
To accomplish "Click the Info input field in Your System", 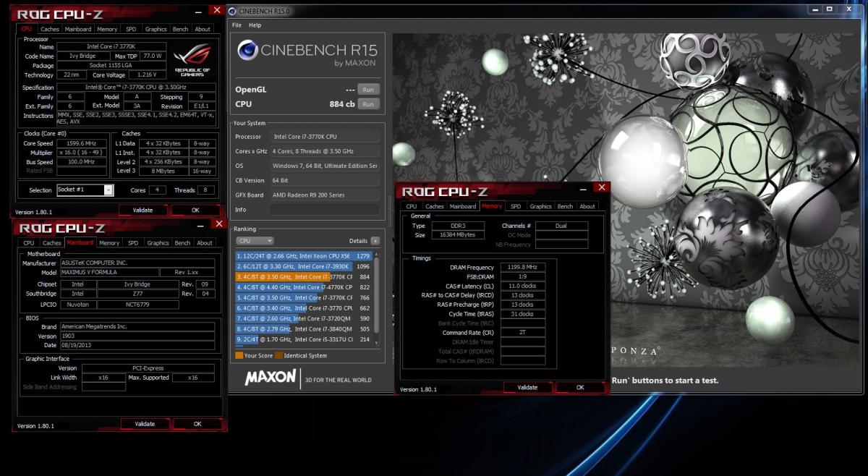I will click(325, 210).
